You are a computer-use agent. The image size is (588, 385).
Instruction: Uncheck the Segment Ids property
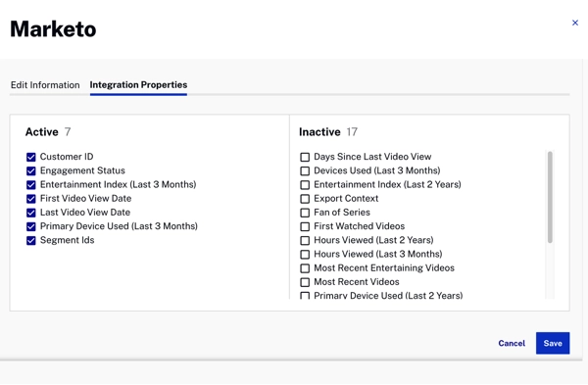coord(31,240)
